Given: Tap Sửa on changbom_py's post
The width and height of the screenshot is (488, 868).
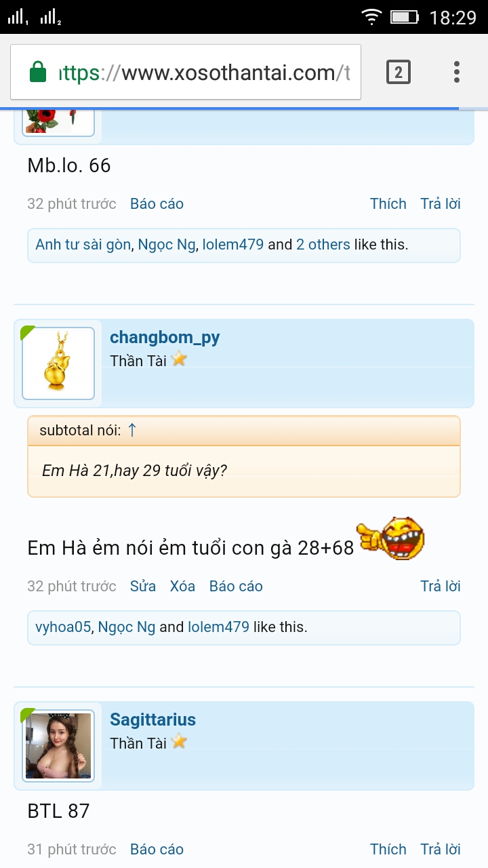Looking at the screenshot, I should 143,587.
